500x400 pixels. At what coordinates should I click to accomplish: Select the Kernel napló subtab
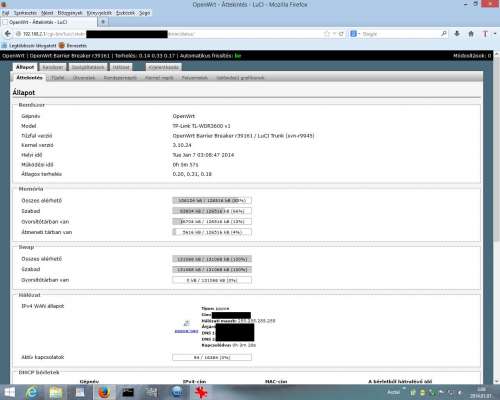click(159, 78)
